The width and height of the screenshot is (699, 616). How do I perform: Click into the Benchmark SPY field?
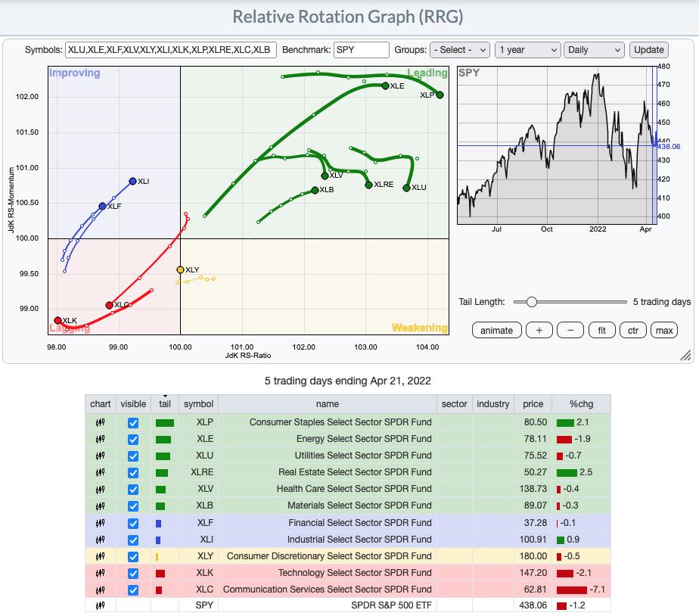[361, 50]
